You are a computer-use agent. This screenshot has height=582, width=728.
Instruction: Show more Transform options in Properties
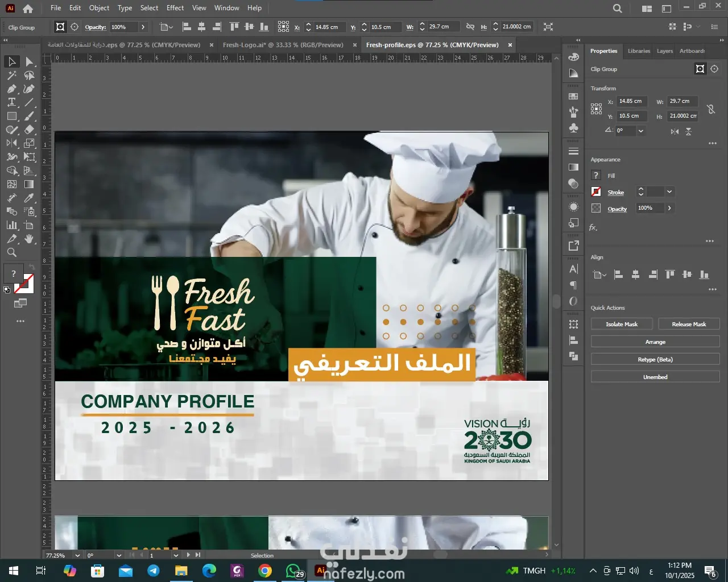coord(713,143)
